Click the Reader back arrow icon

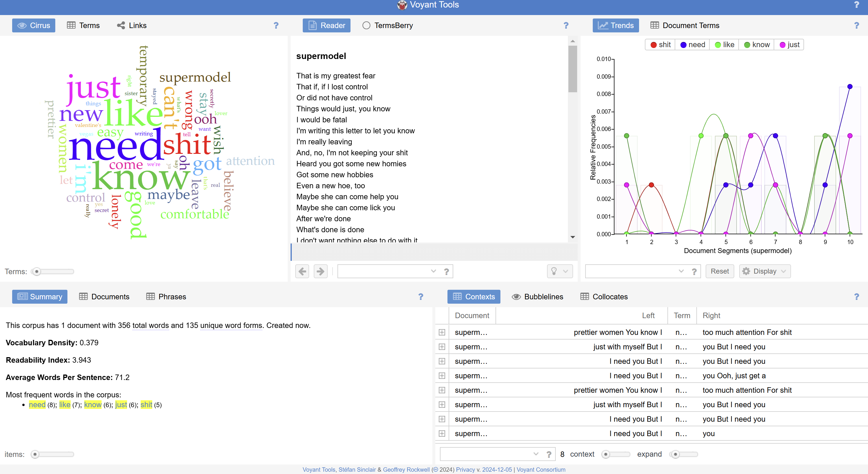pyautogui.click(x=302, y=271)
